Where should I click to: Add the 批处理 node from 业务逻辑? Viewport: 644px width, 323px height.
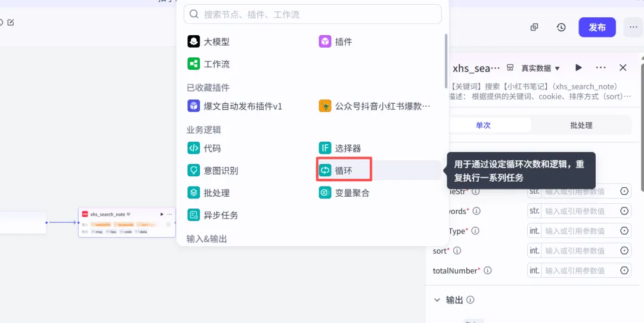(x=208, y=192)
